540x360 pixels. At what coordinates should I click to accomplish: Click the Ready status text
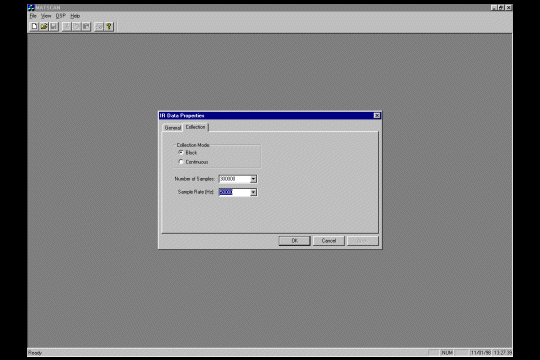point(35,353)
